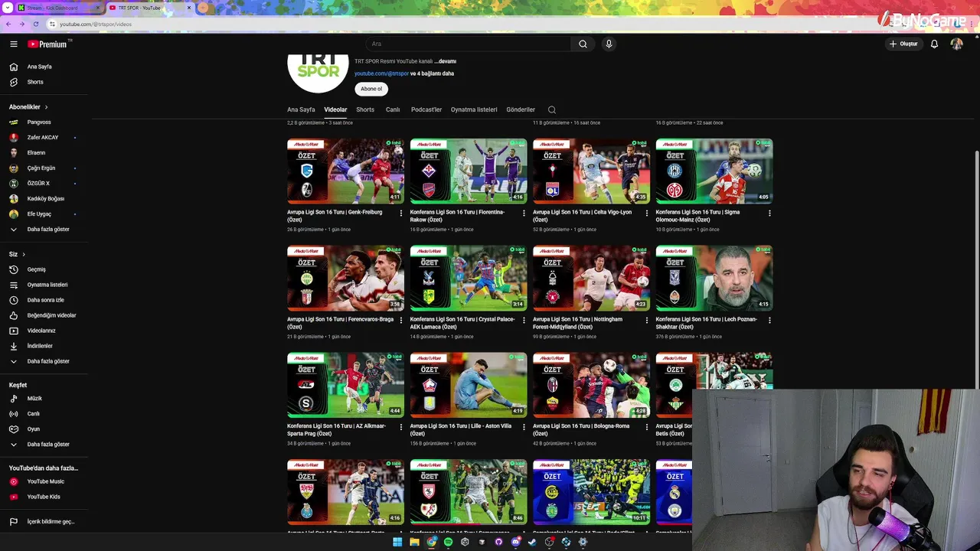Image resolution: width=980 pixels, height=551 pixels.
Task: Reload the page with browser refresh
Action: [35, 24]
